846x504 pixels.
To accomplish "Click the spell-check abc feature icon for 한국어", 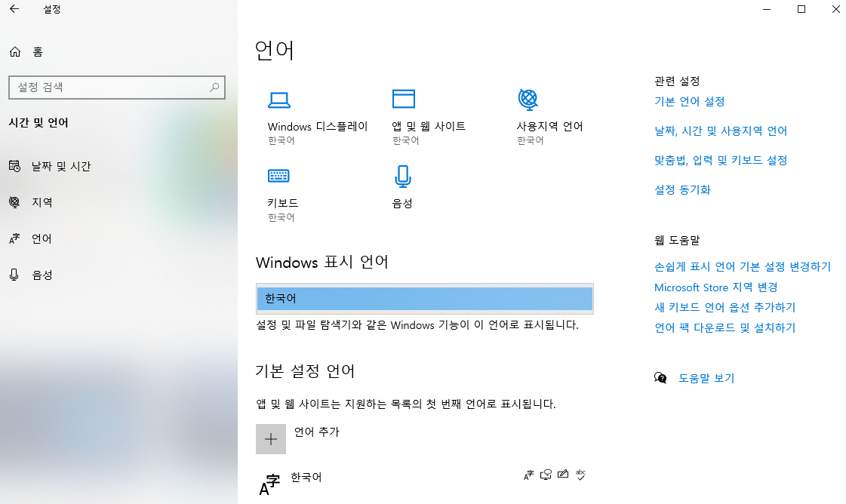I will point(580,475).
